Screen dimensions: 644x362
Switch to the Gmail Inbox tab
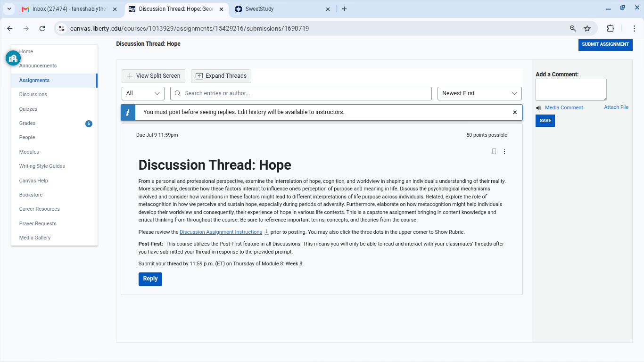(70, 9)
